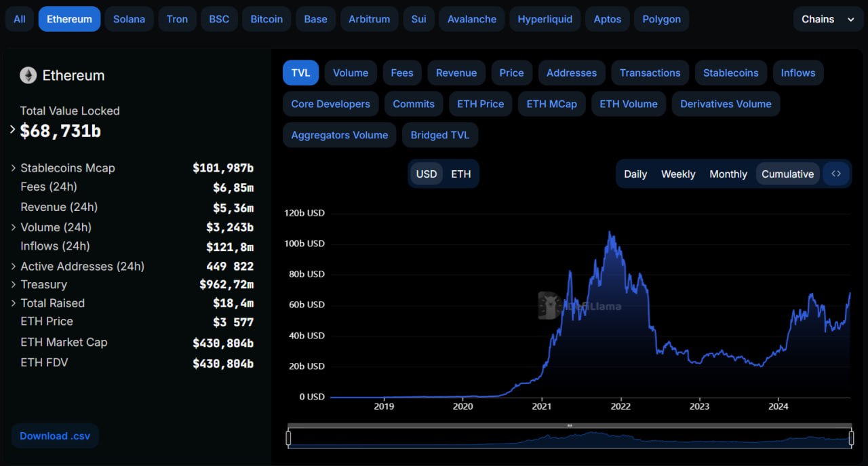Click the Revenue value $5,36m
Screen dimensions: 868x466
(x=233, y=208)
